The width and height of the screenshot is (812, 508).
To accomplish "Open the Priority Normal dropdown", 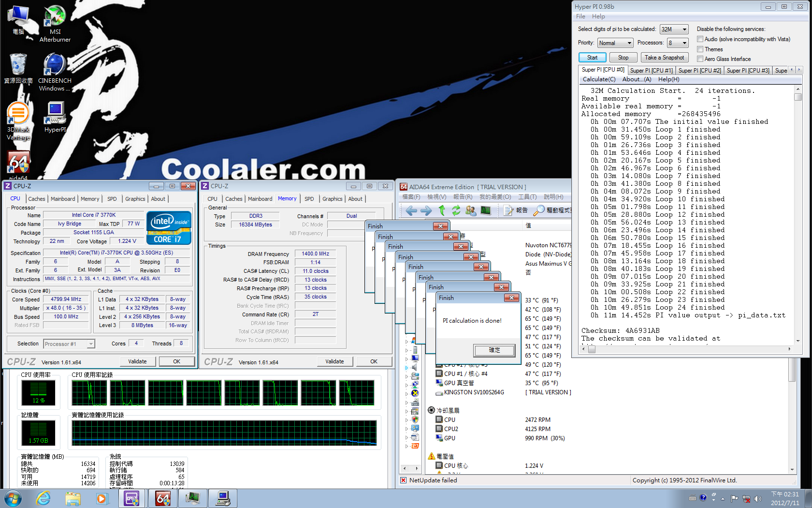I will point(615,43).
